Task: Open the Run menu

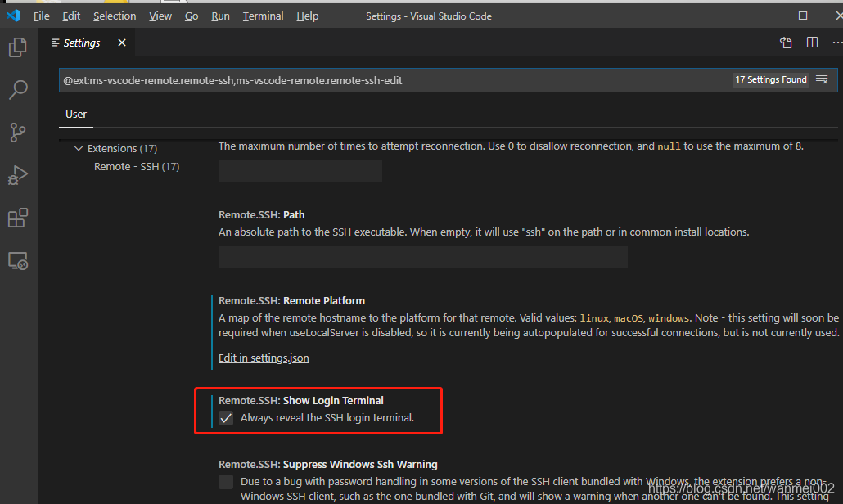Action: [220, 16]
